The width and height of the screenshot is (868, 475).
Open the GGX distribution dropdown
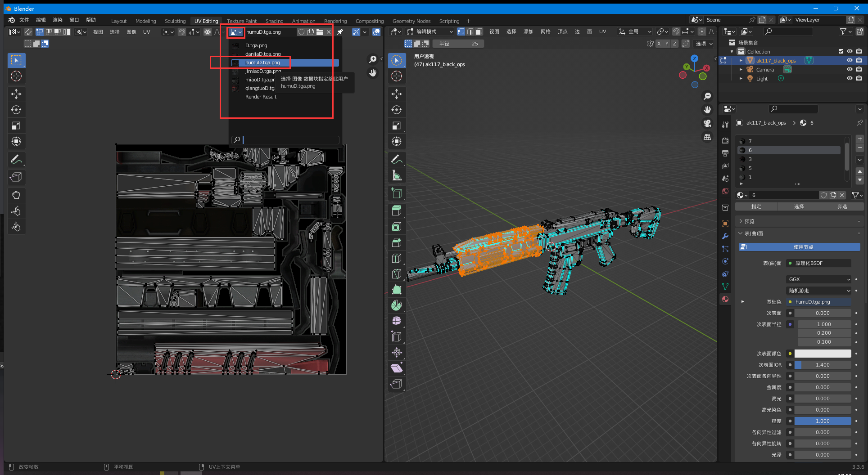click(x=819, y=279)
